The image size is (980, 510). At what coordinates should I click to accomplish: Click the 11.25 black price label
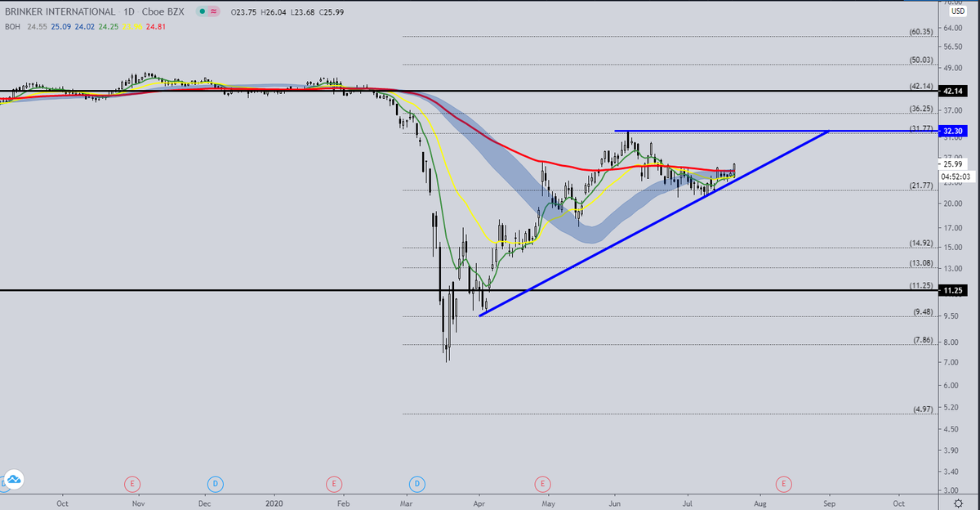click(954, 290)
